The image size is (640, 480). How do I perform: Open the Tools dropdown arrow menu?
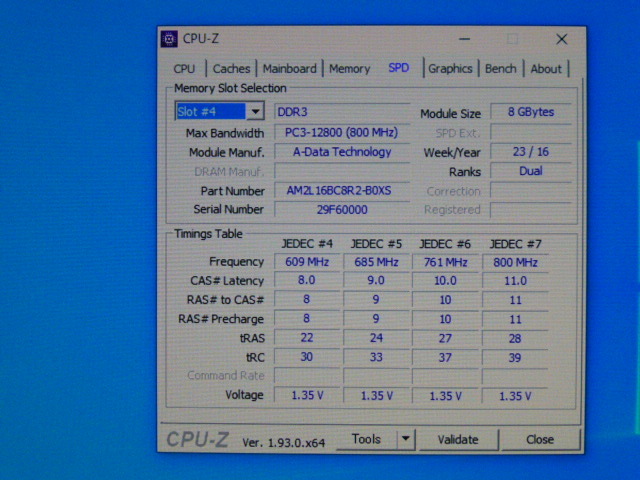click(406, 439)
